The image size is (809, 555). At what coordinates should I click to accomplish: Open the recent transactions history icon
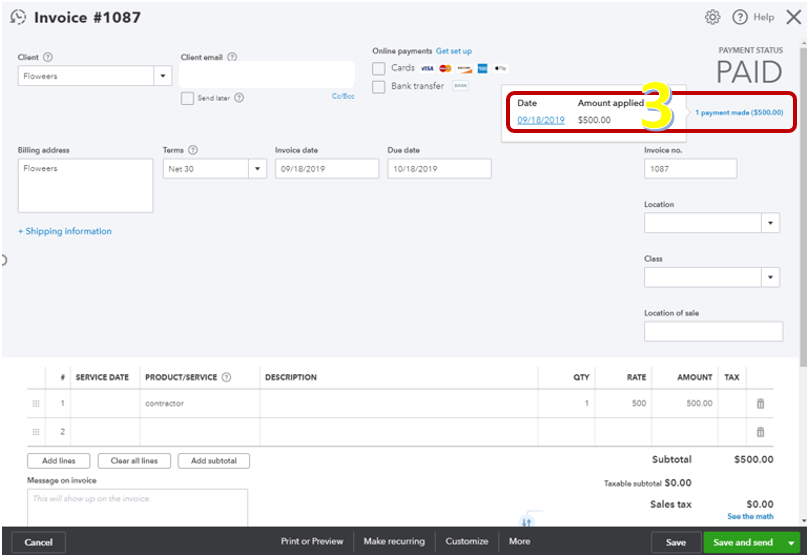pos(18,17)
